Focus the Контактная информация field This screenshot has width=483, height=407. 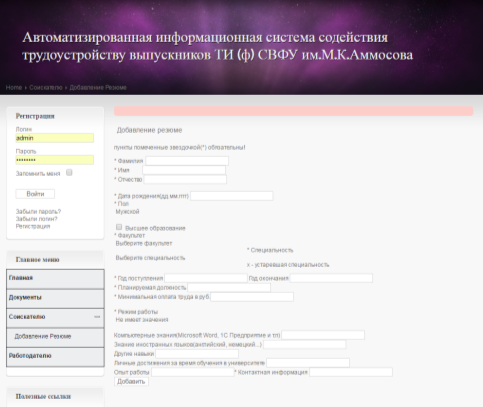pos(351,372)
